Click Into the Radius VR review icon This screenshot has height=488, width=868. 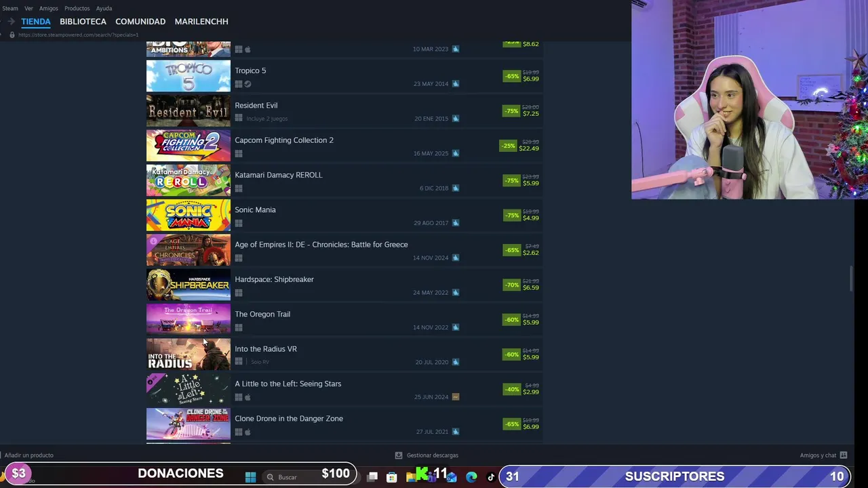(x=456, y=362)
